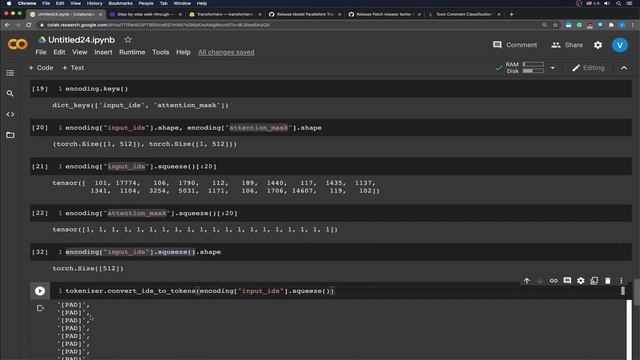Click the attention_mask squeeze code cell
This screenshot has height=360, width=640.
(x=331, y=213)
